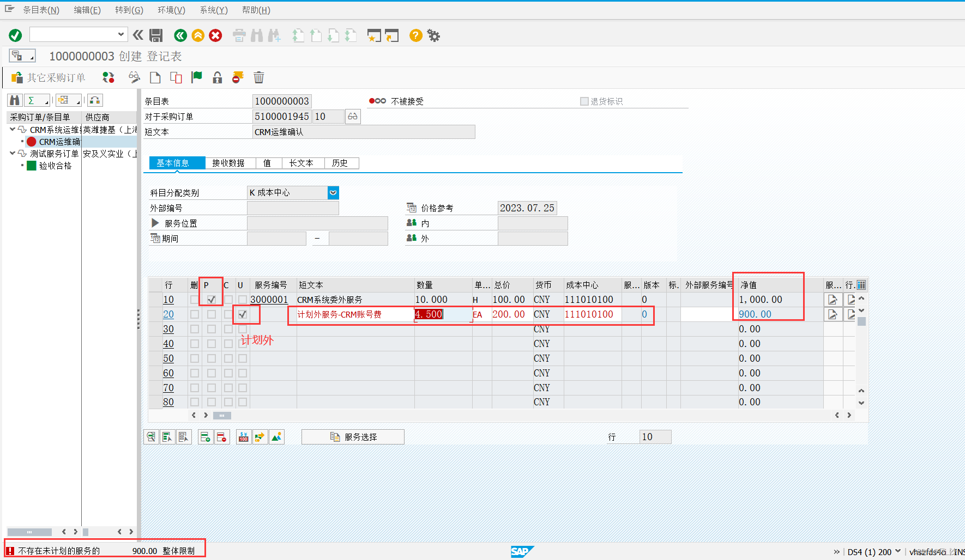Toggle the delete checkbox in row 10
Viewport: 965px width, 560px height.
195,300
